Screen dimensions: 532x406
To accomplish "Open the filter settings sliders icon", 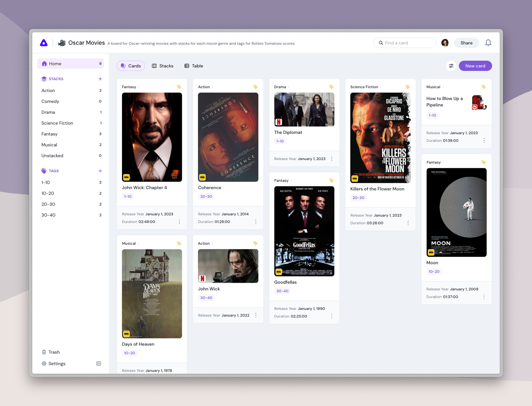I will [451, 66].
